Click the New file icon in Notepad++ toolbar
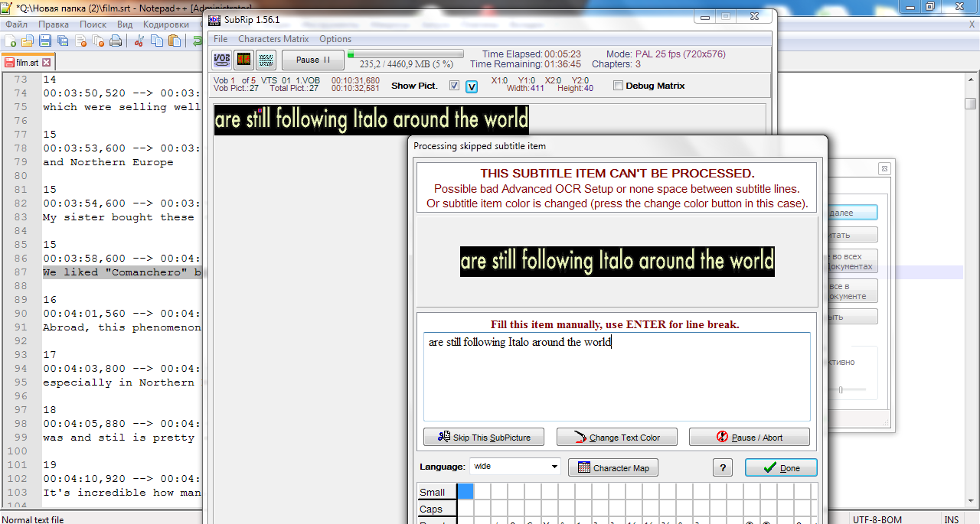The width and height of the screenshot is (980, 524). (x=11, y=41)
